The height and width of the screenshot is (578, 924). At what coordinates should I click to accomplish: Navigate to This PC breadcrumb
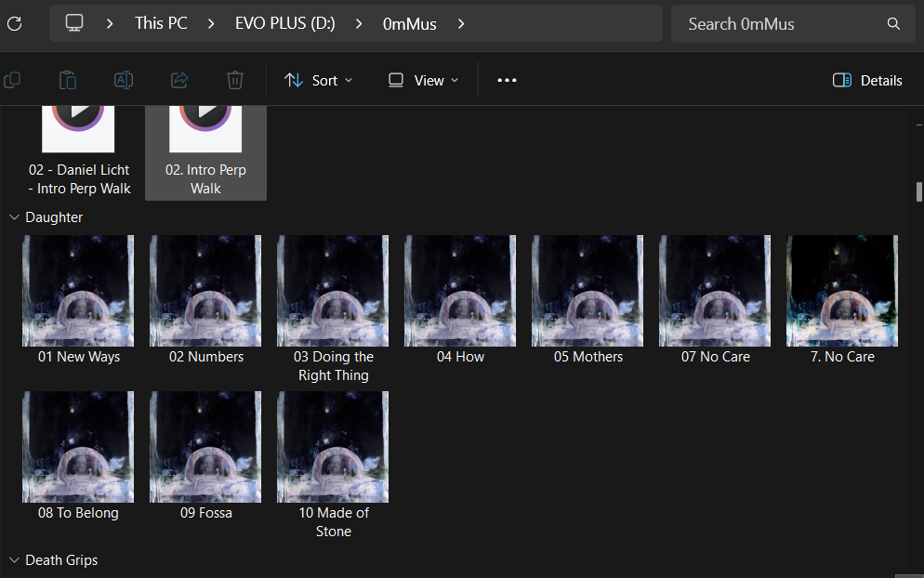click(x=161, y=23)
